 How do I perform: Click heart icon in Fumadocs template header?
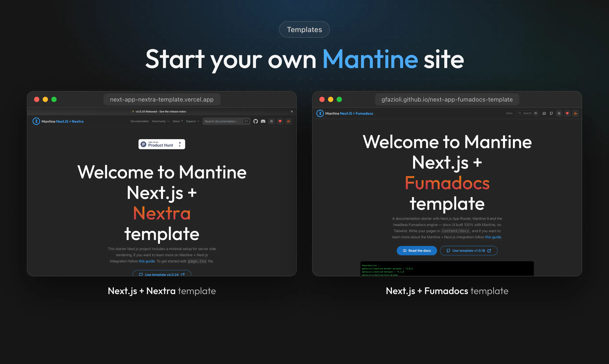coord(567,113)
